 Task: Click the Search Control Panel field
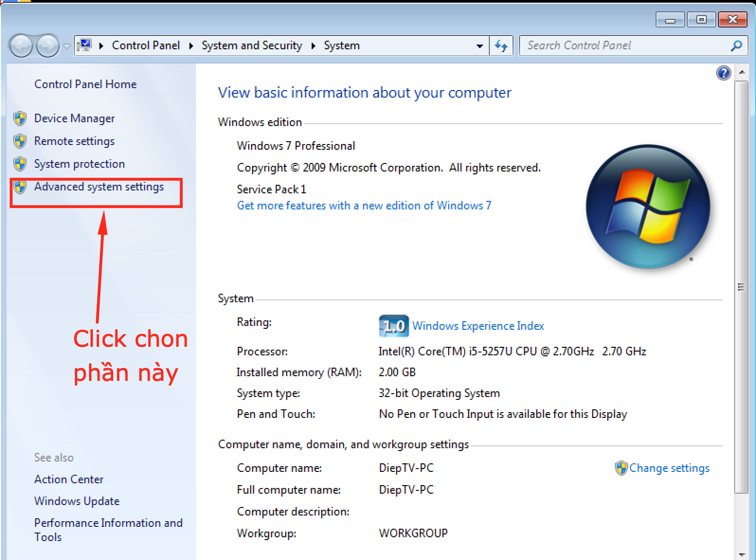(625, 46)
